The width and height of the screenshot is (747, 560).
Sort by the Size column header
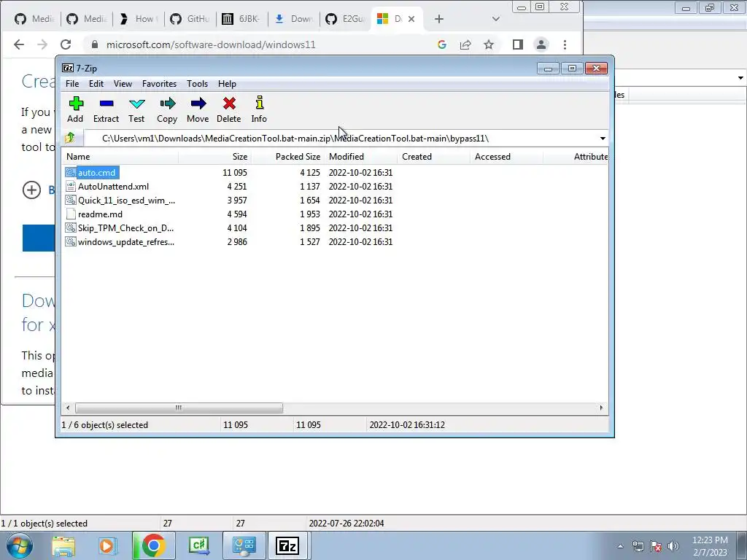[x=214, y=156]
